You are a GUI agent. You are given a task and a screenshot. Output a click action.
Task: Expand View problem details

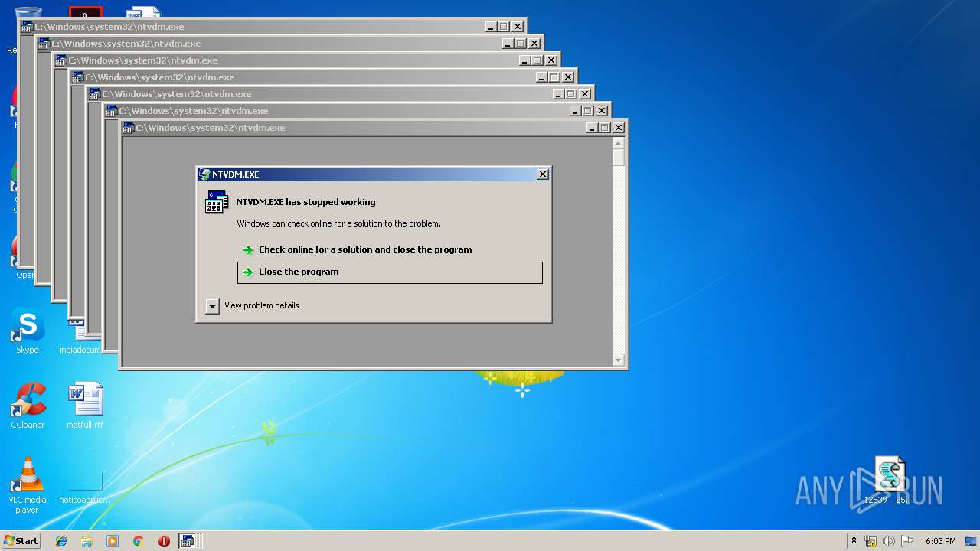pos(213,306)
